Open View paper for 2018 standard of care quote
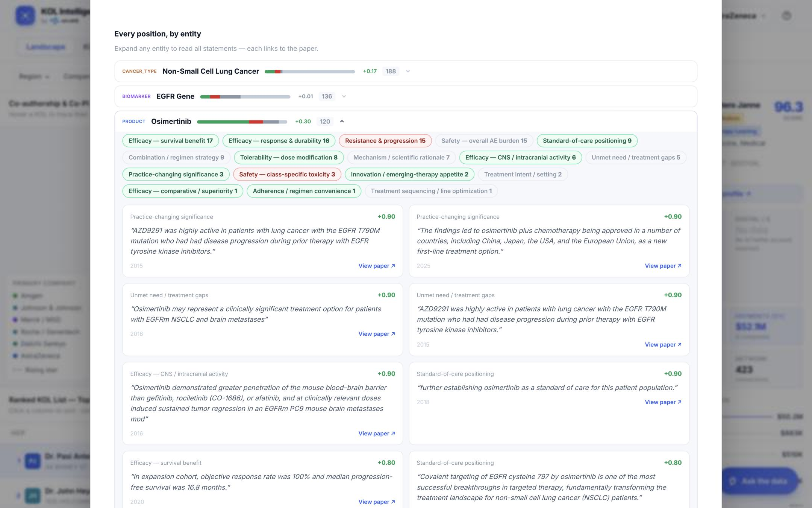 pyautogui.click(x=663, y=402)
